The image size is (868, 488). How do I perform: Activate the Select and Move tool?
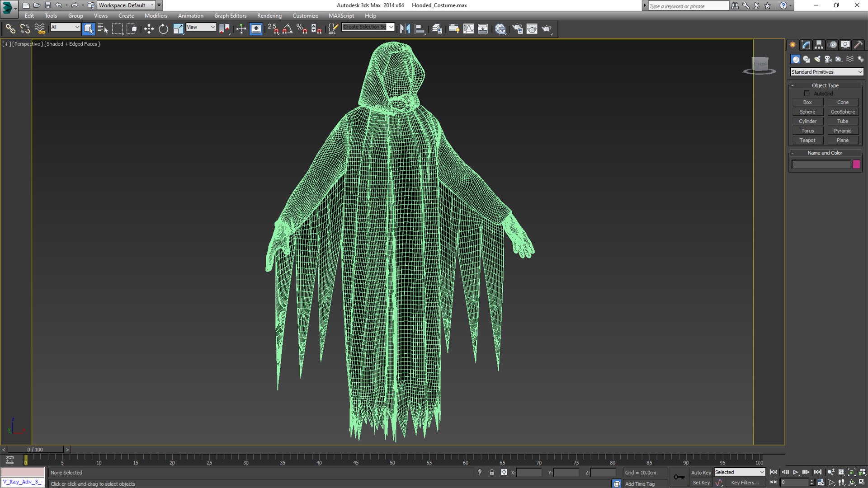(149, 29)
